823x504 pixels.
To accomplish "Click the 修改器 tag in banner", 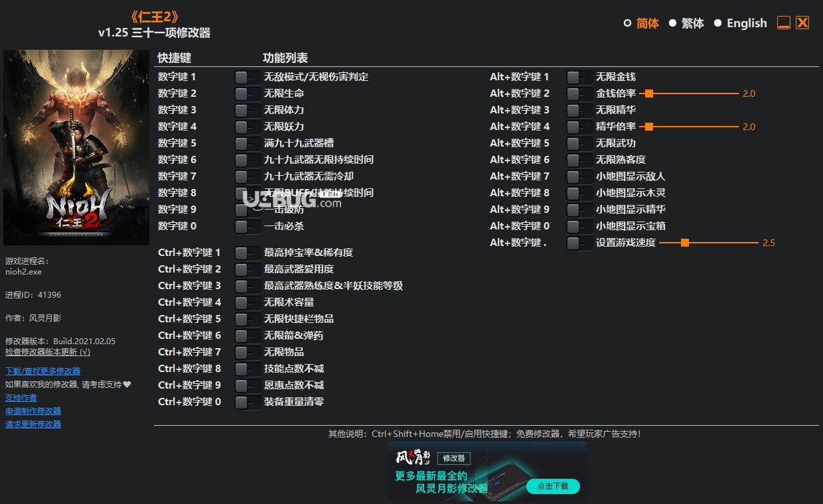I will click(x=454, y=458).
